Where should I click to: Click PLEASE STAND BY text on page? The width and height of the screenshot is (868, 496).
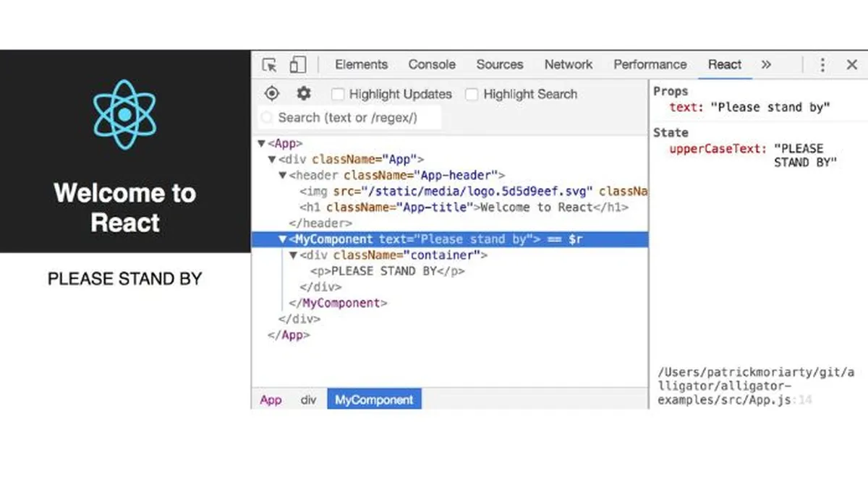point(124,278)
